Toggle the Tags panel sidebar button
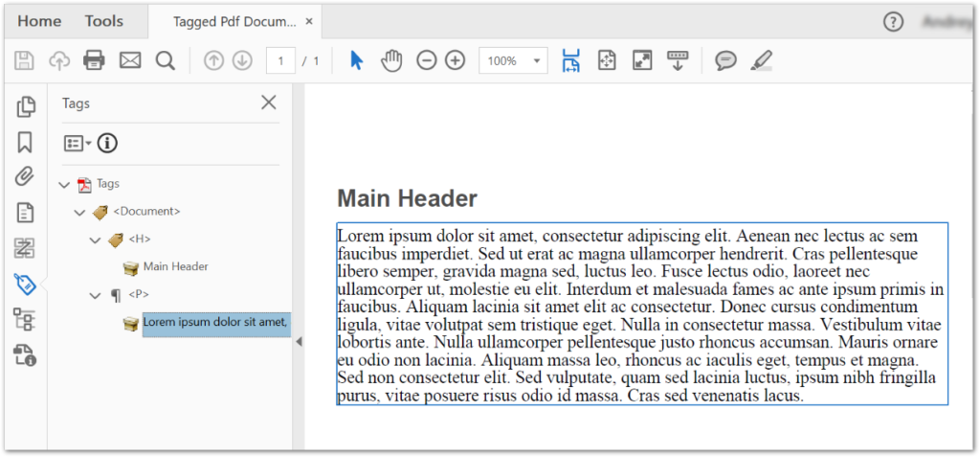This screenshot has height=457, width=980. pyautogui.click(x=25, y=284)
